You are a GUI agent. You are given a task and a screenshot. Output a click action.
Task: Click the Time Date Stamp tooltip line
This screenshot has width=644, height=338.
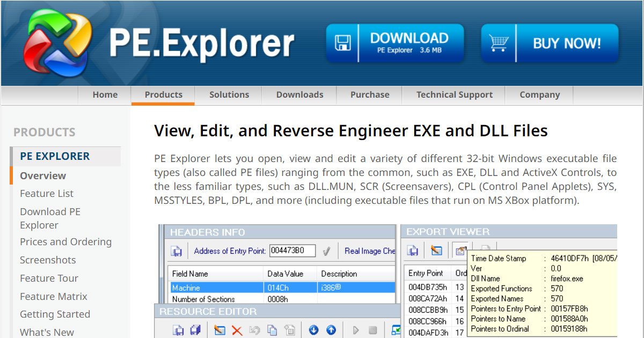pos(544,259)
